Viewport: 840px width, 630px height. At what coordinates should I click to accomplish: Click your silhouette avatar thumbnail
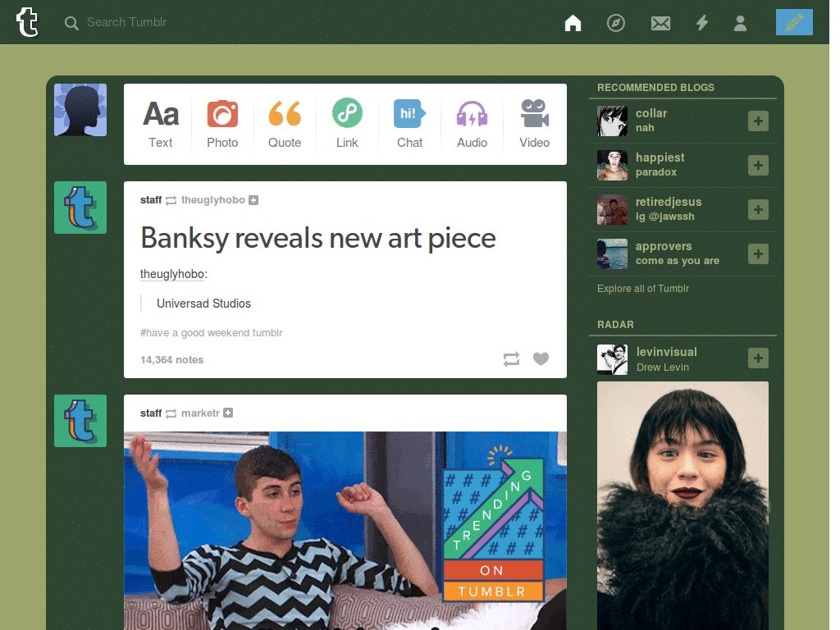80,110
